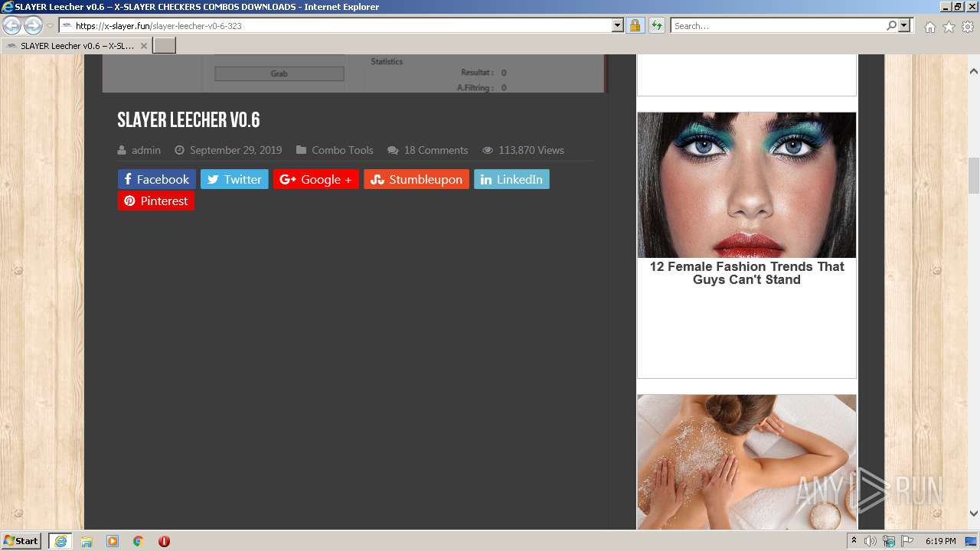Open the Combo Tools category link

coord(342,150)
